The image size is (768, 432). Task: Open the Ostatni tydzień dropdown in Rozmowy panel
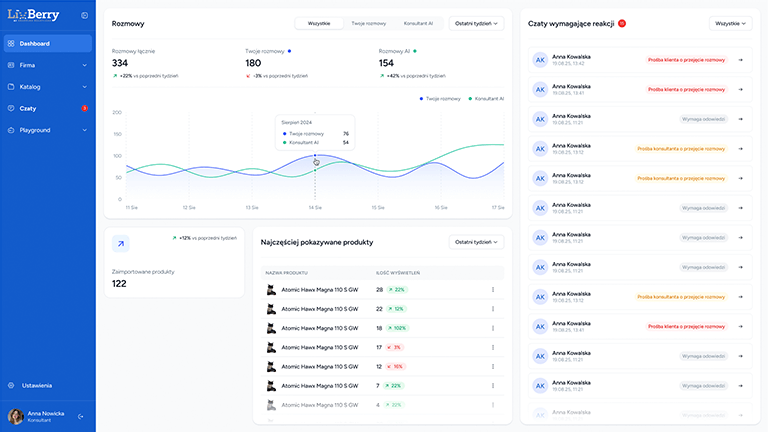(x=476, y=22)
